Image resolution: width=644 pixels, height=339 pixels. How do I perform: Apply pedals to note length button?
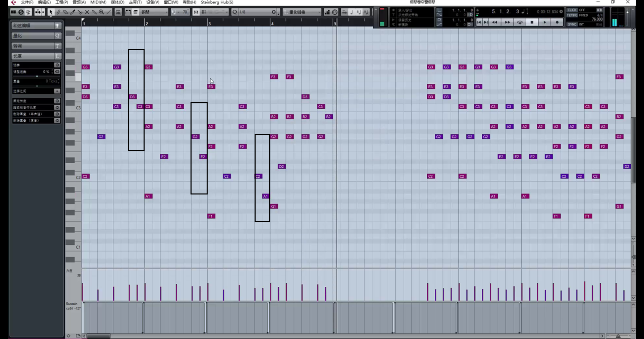coord(57,108)
